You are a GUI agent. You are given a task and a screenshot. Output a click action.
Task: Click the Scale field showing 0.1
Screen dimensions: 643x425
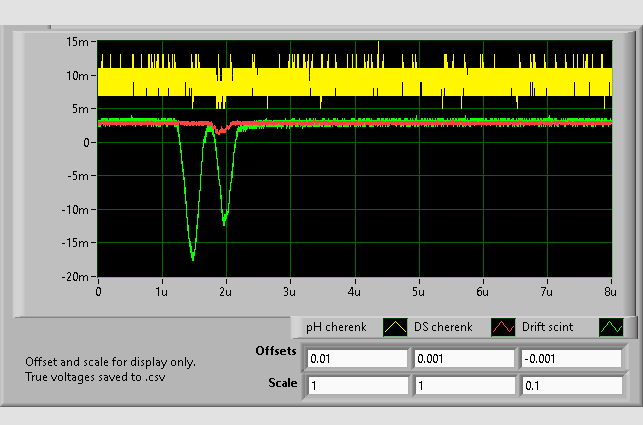pyautogui.click(x=569, y=385)
